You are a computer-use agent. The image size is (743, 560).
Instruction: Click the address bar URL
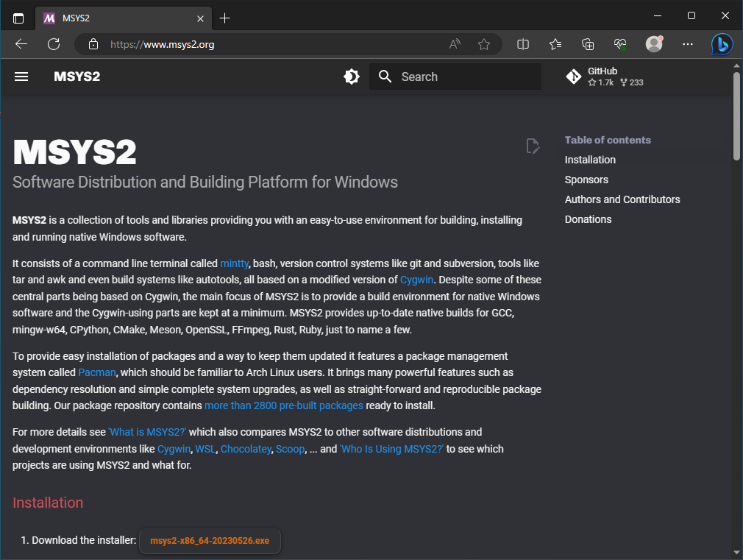tap(162, 44)
